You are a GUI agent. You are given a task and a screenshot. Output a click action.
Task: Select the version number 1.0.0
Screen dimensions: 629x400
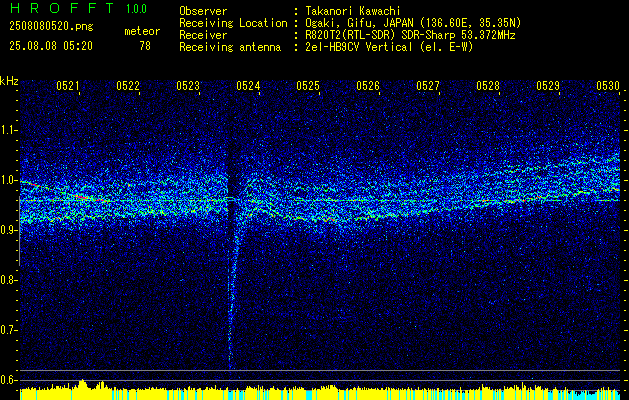136,9
